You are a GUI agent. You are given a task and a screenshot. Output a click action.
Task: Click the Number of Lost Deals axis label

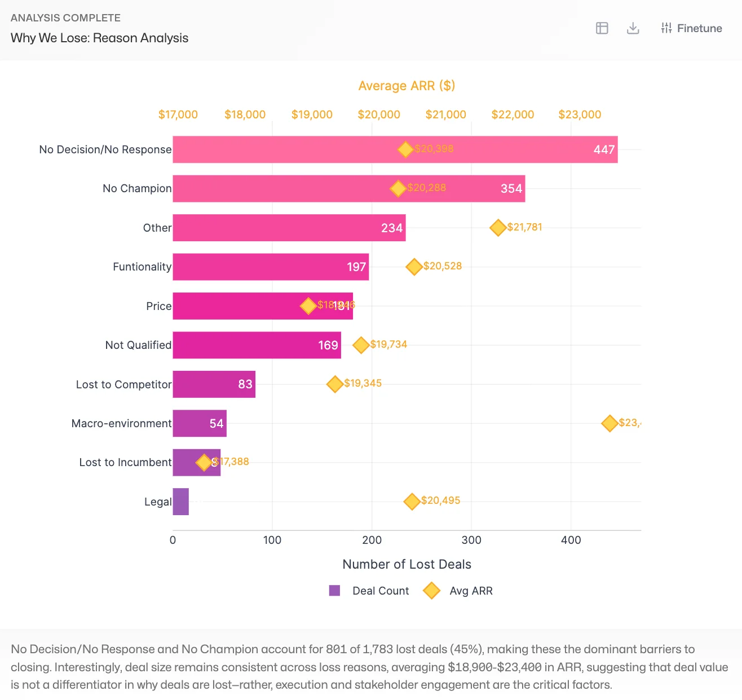coord(407,564)
